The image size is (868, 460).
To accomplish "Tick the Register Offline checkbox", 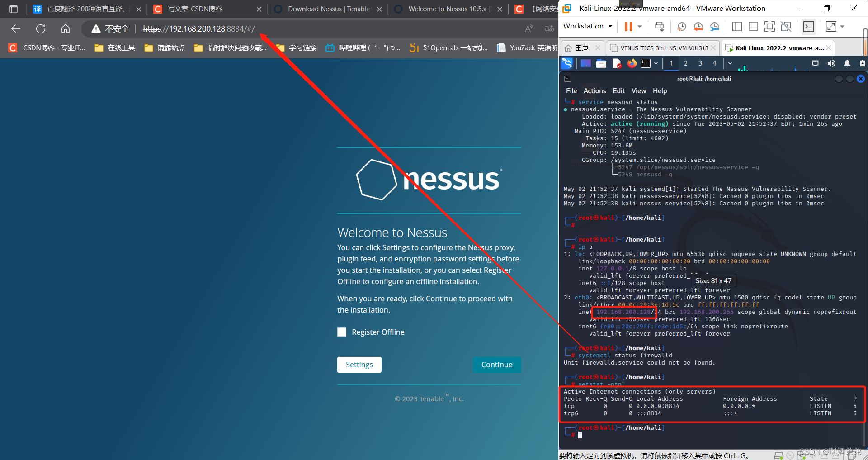I will tap(342, 332).
